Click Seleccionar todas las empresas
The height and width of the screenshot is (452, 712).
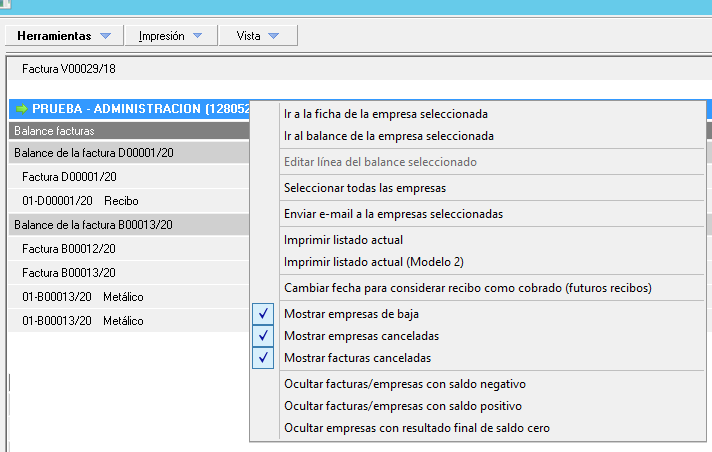(364, 188)
